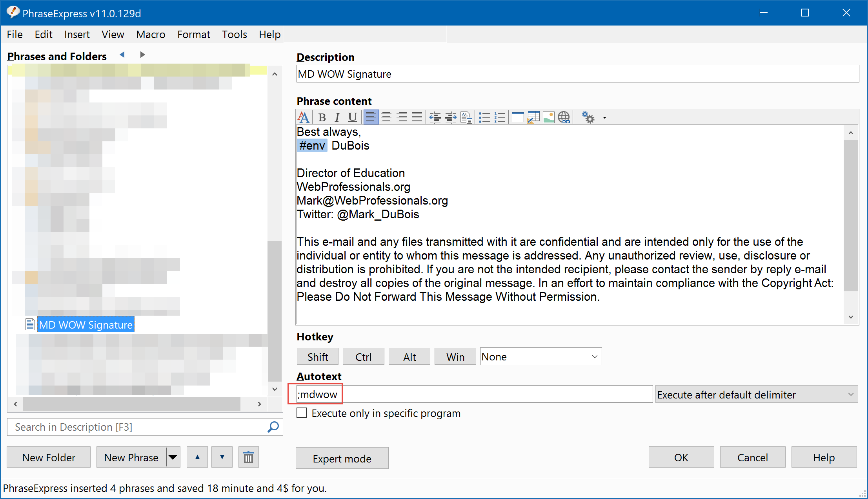Open the macro gears tool
The image size is (868, 499).
[588, 117]
